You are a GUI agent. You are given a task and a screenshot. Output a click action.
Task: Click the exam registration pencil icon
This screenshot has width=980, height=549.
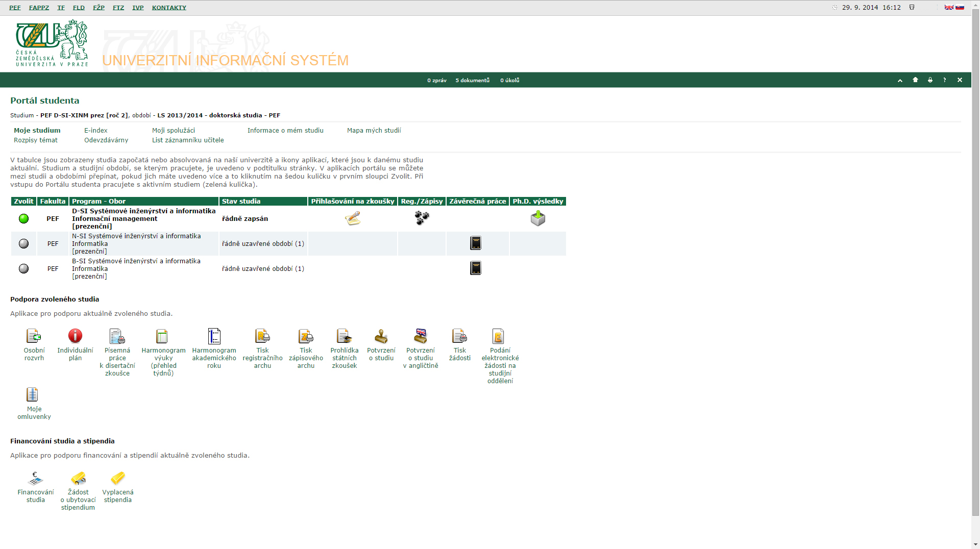353,218
